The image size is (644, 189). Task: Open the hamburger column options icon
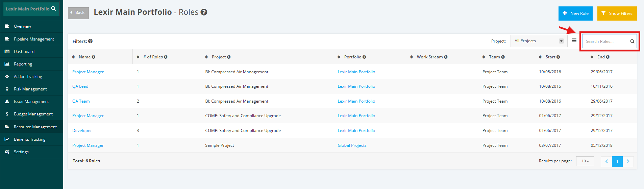click(x=574, y=40)
